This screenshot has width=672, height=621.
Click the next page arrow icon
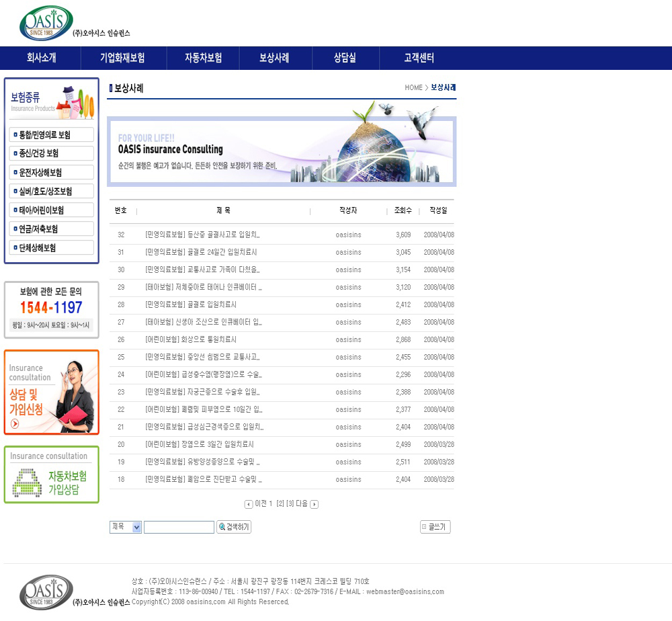point(314,504)
